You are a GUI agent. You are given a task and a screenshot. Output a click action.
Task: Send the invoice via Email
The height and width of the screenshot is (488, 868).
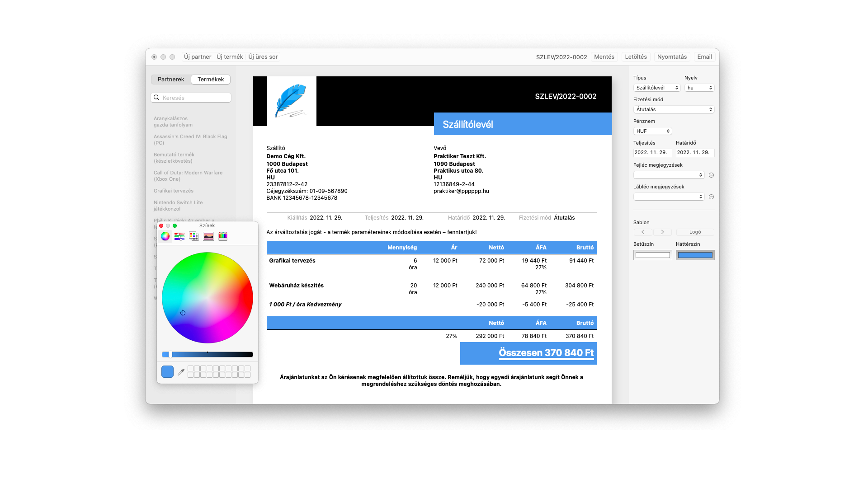tap(704, 56)
